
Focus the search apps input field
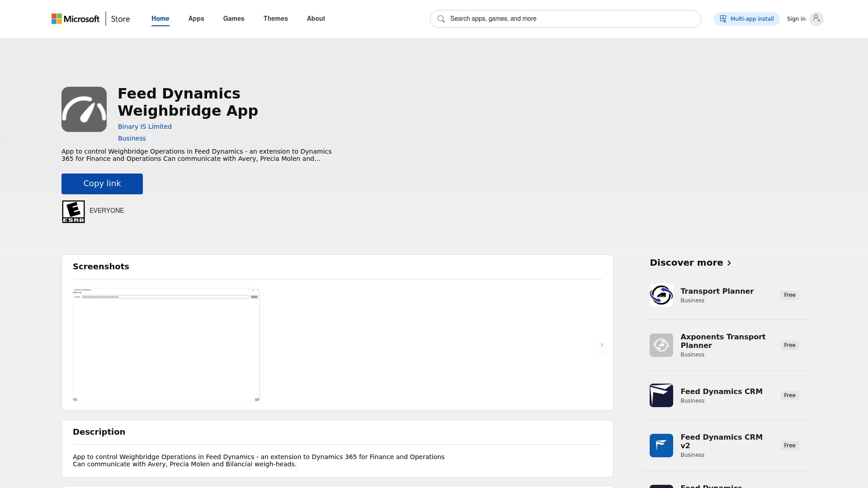point(565,19)
